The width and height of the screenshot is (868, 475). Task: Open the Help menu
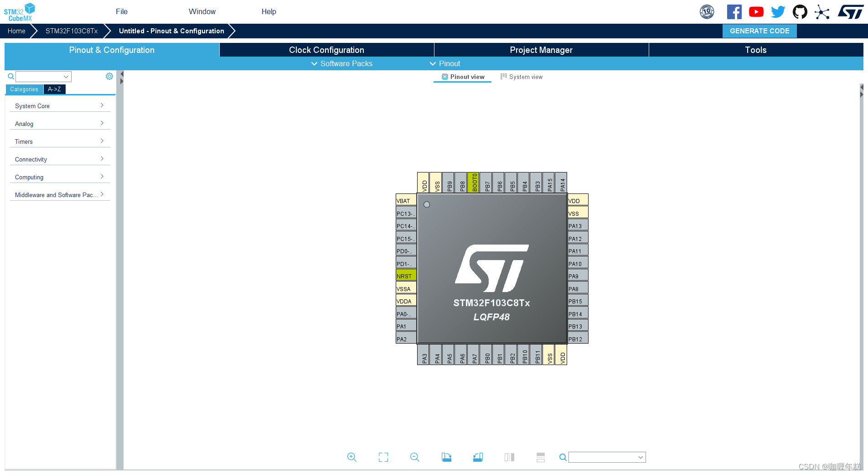coord(269,12)
